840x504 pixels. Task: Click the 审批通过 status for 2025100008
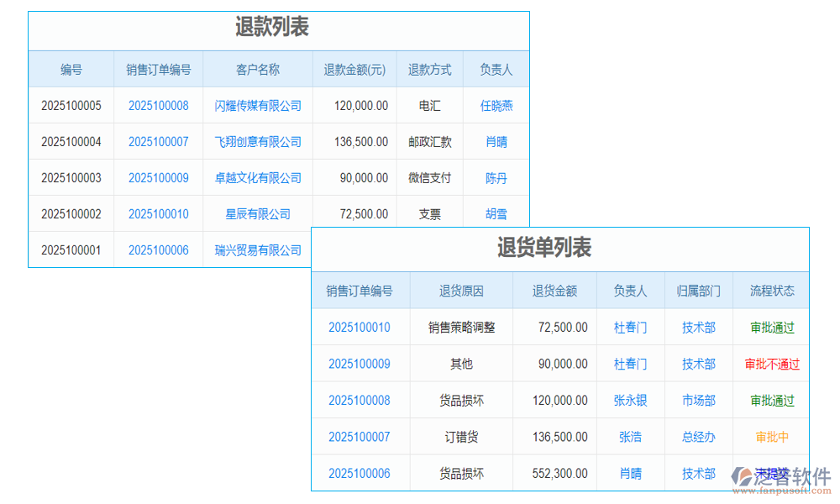(x=771, y=400)
